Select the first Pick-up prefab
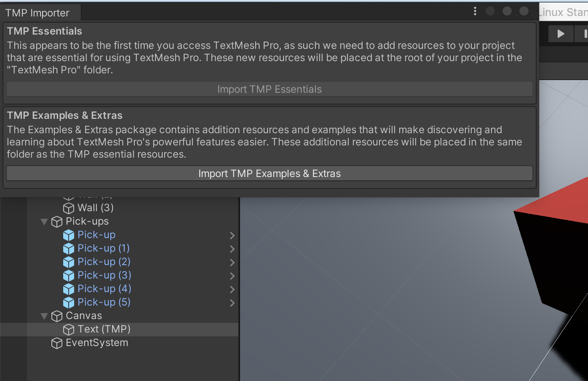588x381 pixels. 96,235
